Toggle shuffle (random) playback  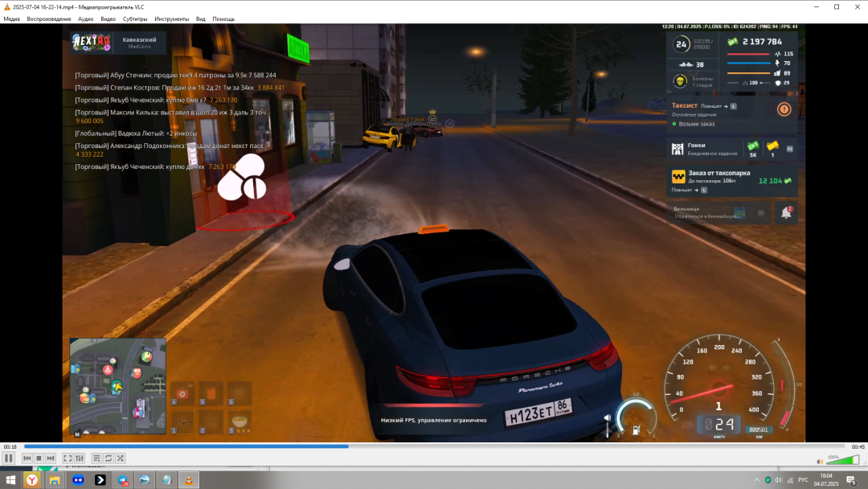pyautogui.click(x=120, y=458)
